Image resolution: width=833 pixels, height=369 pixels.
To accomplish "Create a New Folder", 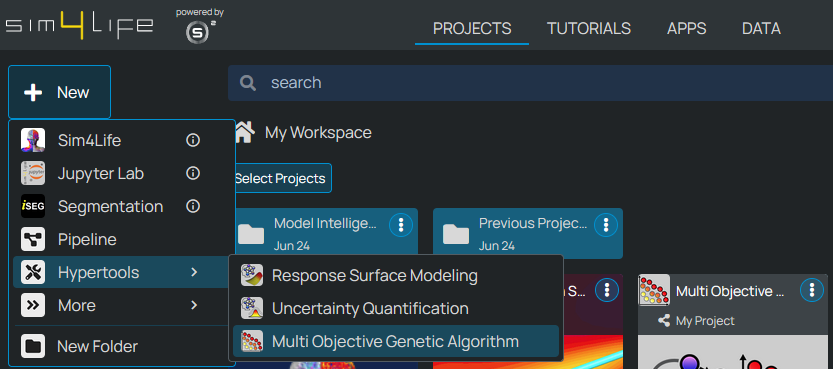I will 122,347.
